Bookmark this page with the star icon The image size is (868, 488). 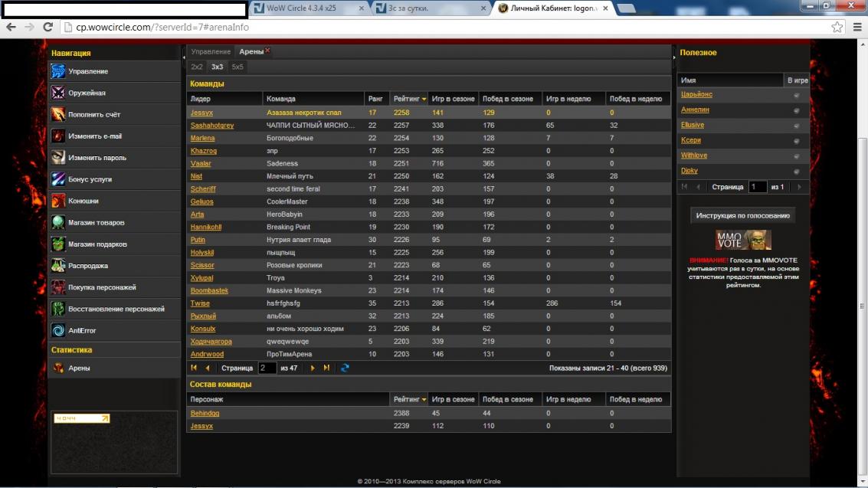(x=837, y=27)
